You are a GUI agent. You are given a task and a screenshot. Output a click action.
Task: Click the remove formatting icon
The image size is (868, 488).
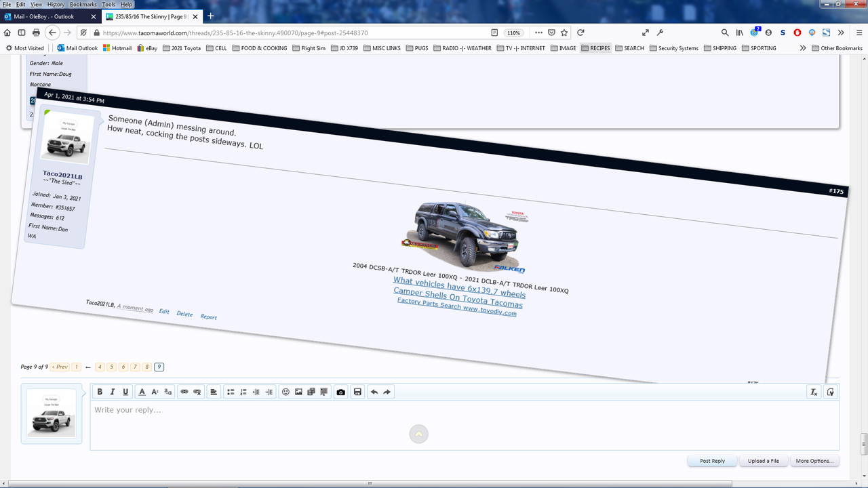tap(814, 392)
